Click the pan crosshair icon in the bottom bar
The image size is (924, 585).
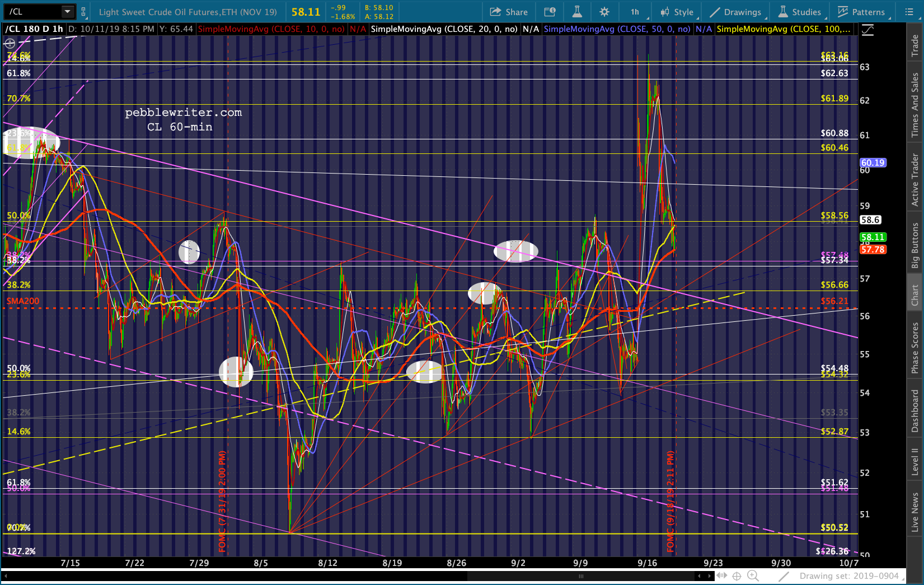tap(737, 575)
